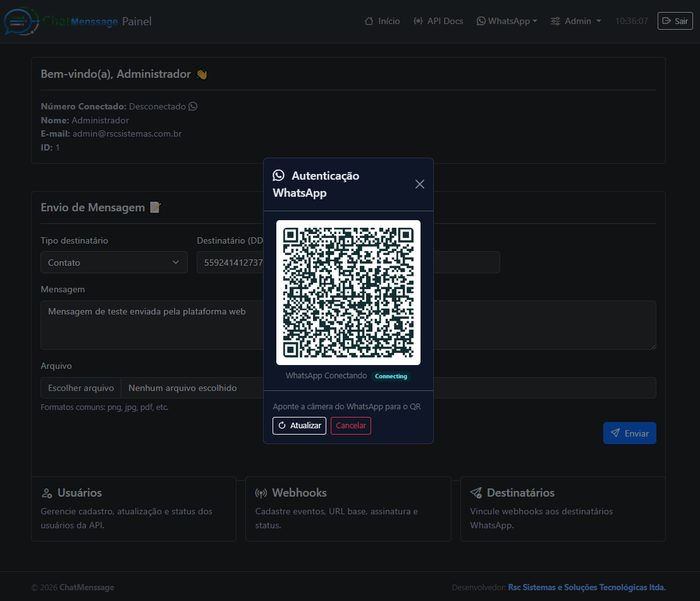
Task: Open the Destinatários card
Action: pyautogui.click(x=563, y=509)
